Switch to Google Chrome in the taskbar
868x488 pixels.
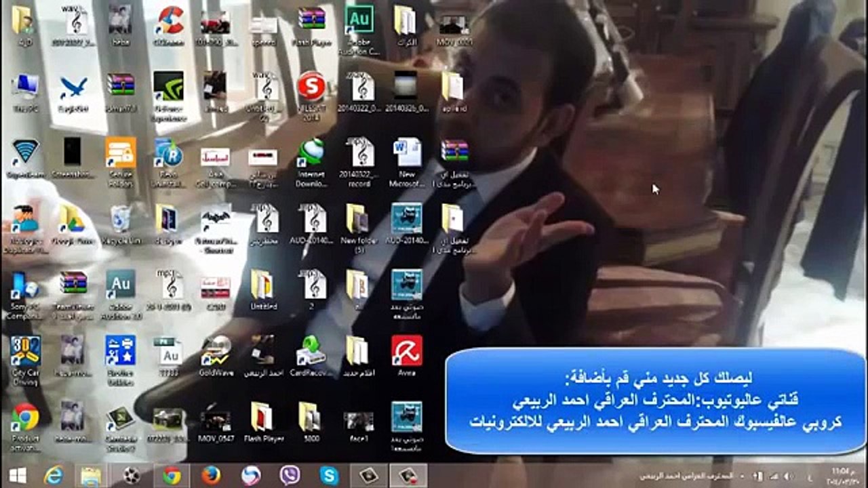pos(172,475)
